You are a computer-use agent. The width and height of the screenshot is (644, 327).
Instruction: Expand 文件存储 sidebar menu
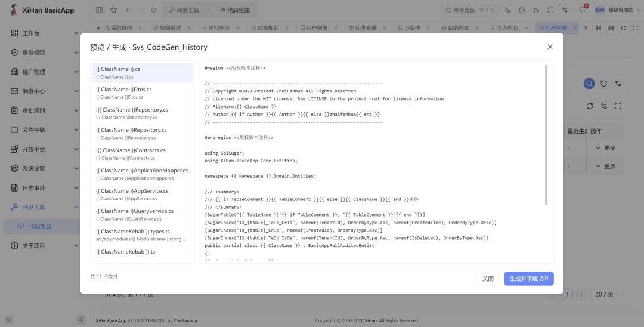pyautogui.click(x=45, y=130)
